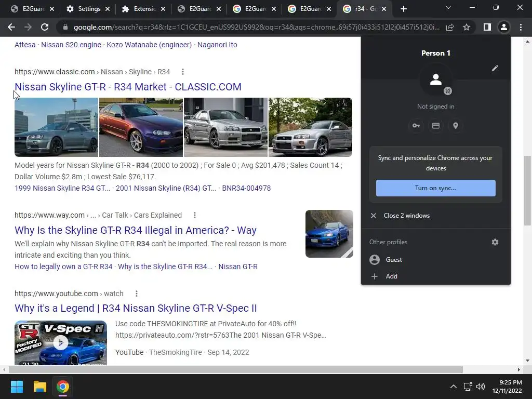The width and height of the screenshot is (532, 399).
Task: Close the r34 Google search tab
Action: [384, 9]
